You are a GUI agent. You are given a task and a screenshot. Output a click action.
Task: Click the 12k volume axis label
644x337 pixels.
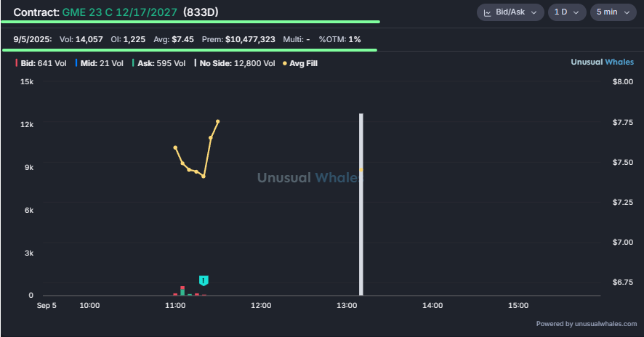click(27, 124)
